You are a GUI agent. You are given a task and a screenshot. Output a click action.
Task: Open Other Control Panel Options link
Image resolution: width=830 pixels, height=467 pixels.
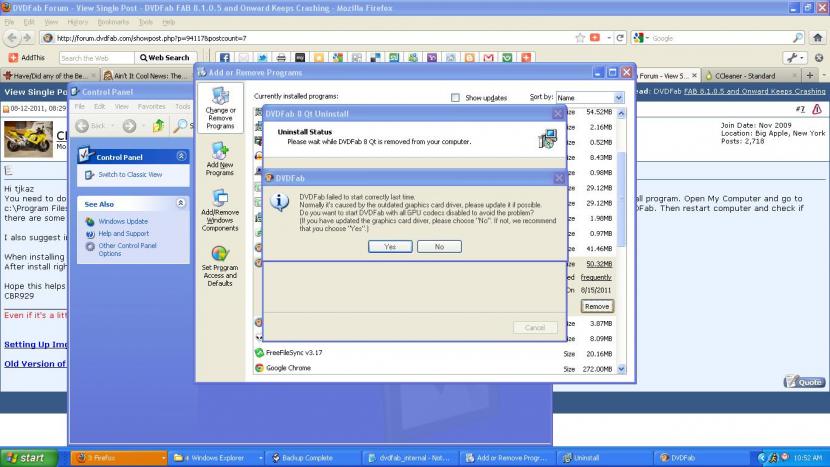tap(127, 249)
